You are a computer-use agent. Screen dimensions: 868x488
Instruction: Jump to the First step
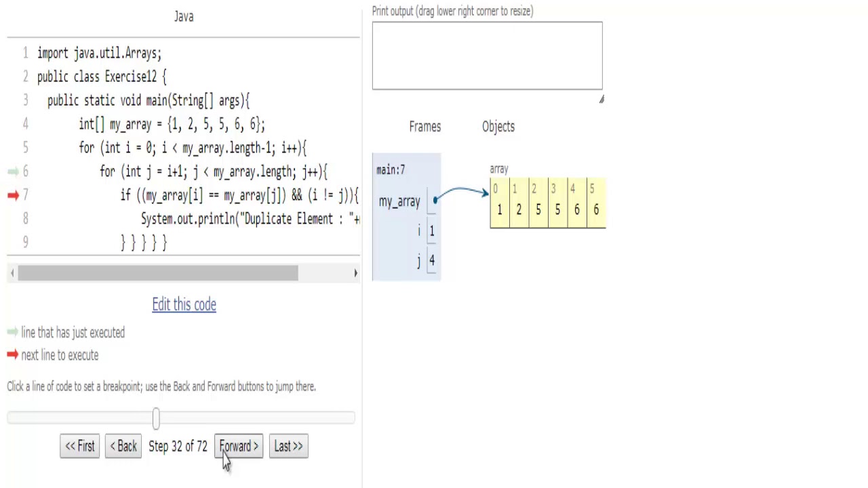pos(80,446)
